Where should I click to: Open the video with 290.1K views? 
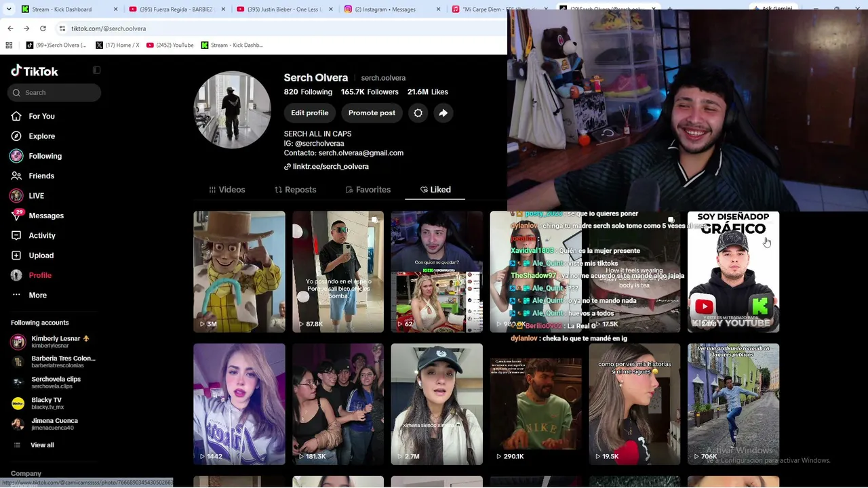point(536,404)
